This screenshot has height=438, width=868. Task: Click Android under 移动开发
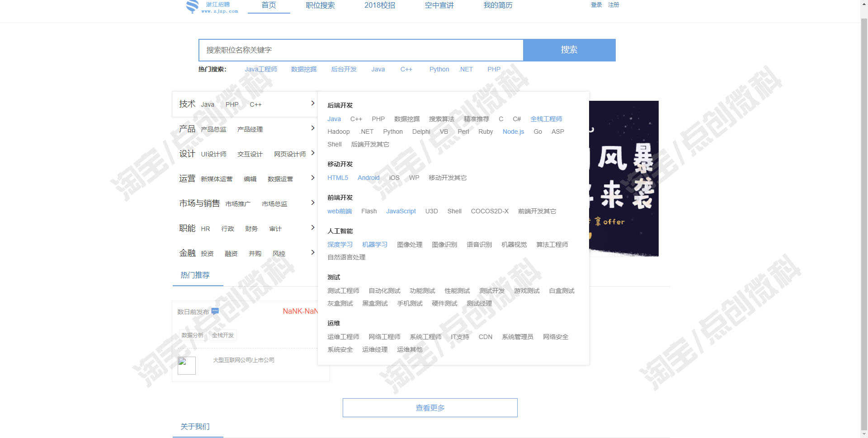[368, 178]
